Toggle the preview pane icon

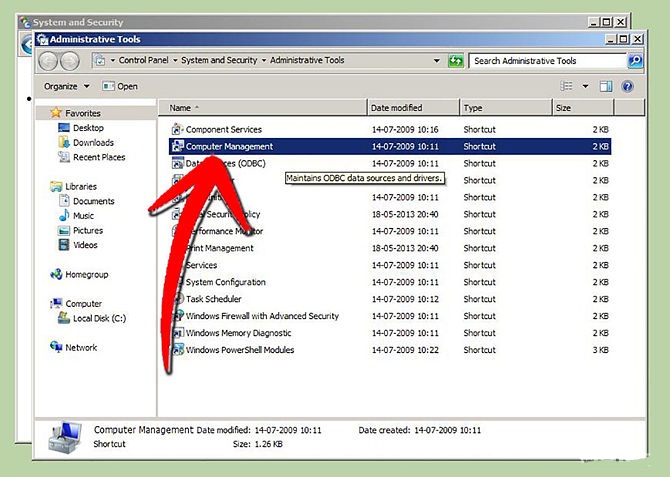(x=606, y=86)
